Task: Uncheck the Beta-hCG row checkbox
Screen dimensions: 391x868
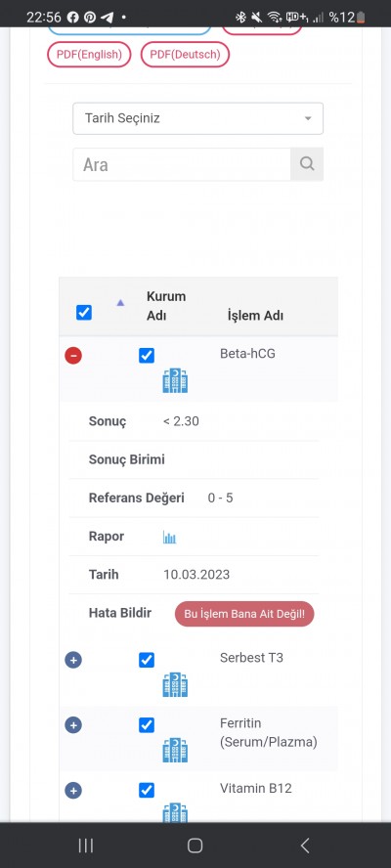Action: coord(147,356)
